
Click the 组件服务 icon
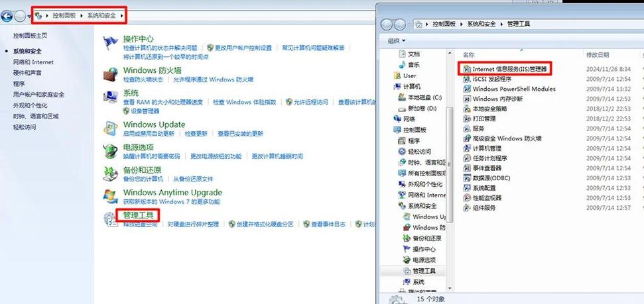[x=466, y=207]
